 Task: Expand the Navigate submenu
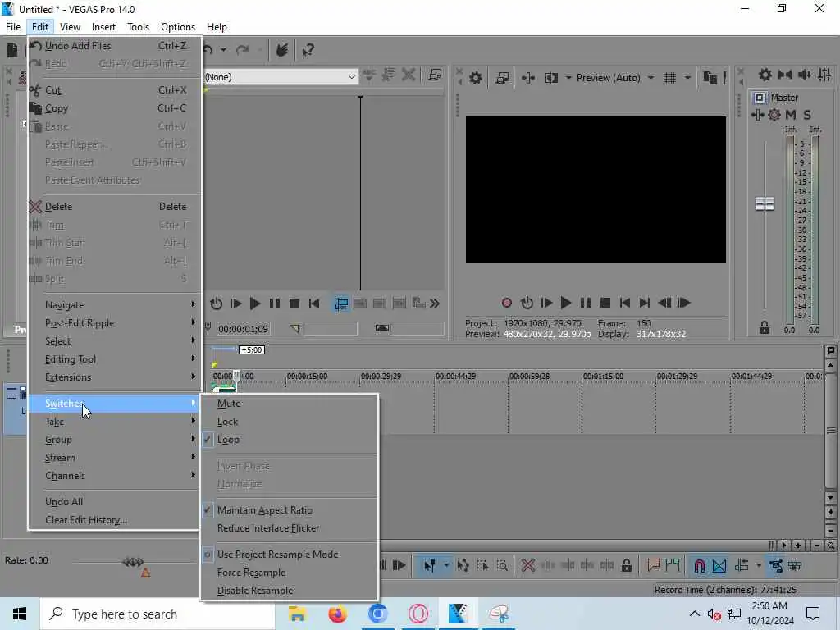click(114, 305)
